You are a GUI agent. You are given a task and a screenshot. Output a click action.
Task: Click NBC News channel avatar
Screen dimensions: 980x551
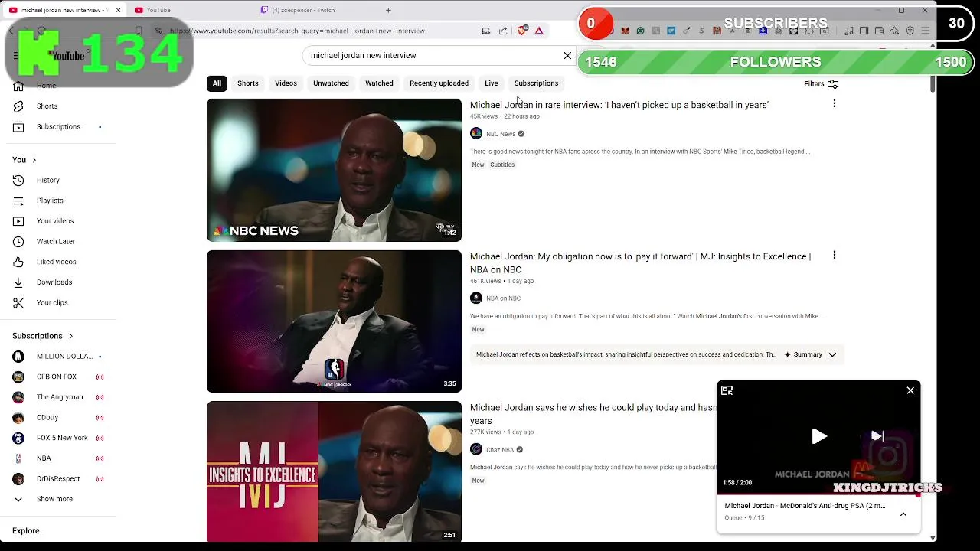pos(476,134)
